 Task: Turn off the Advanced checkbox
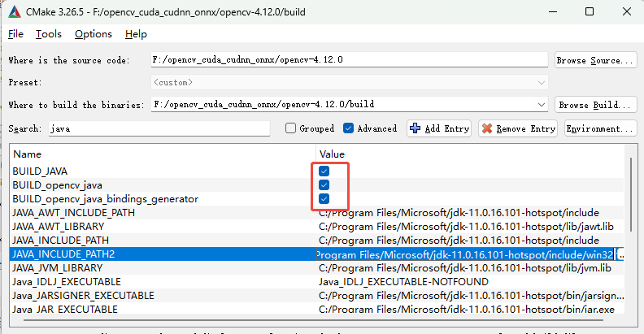coord(349,128)
